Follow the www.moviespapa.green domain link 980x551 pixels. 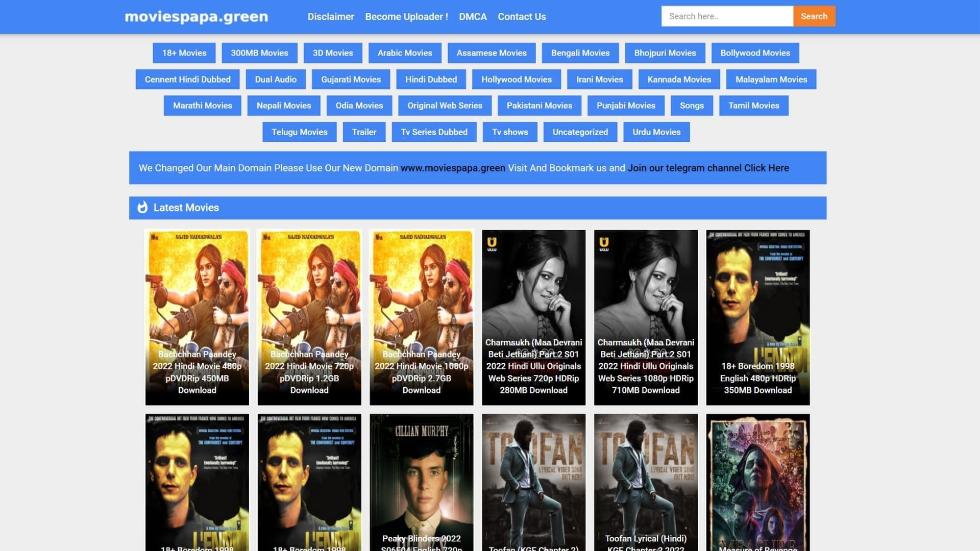tap(453, 168)
